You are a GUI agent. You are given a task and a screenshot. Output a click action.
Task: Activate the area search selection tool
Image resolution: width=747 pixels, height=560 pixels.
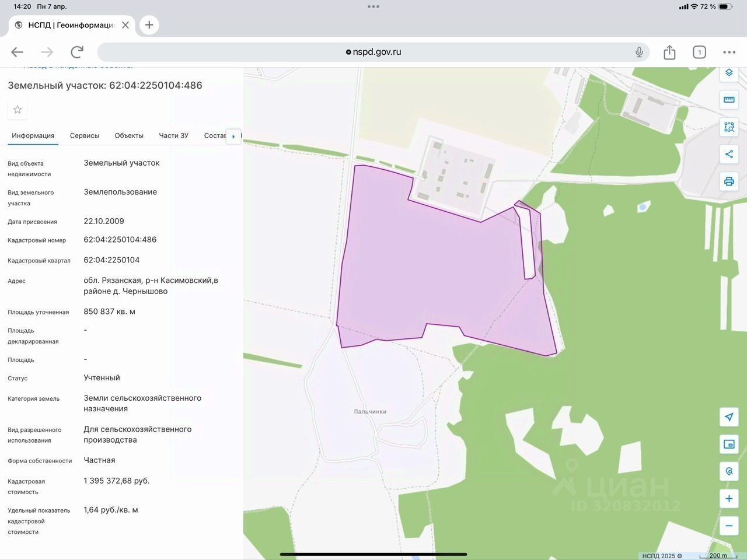[729, 127]
